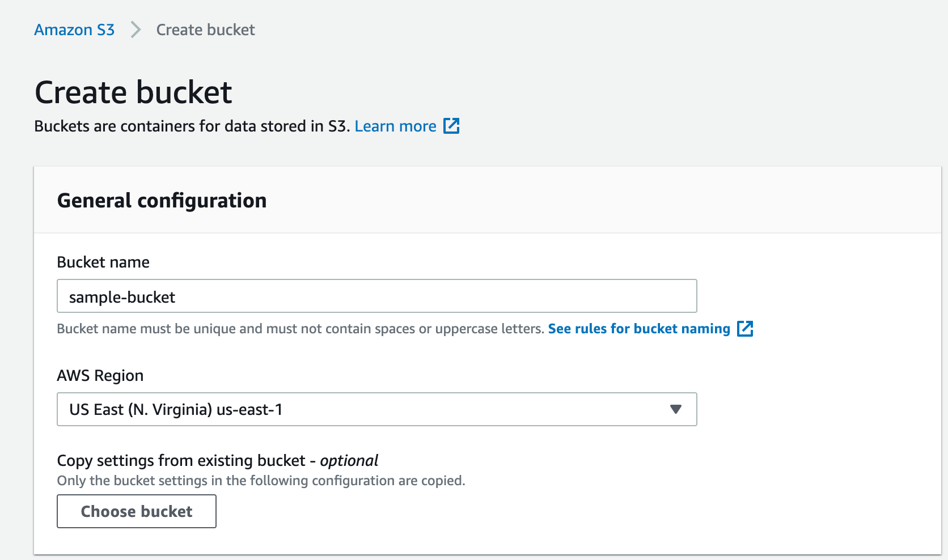The image size is (948, 560).
Task: Click the General configuration heading
Action: [x=162, y=201]
